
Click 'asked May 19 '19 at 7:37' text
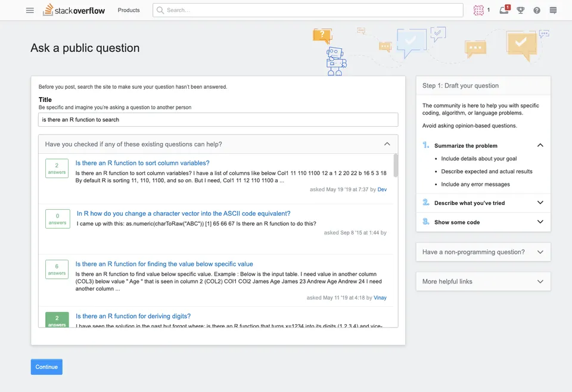click(339, 189)
